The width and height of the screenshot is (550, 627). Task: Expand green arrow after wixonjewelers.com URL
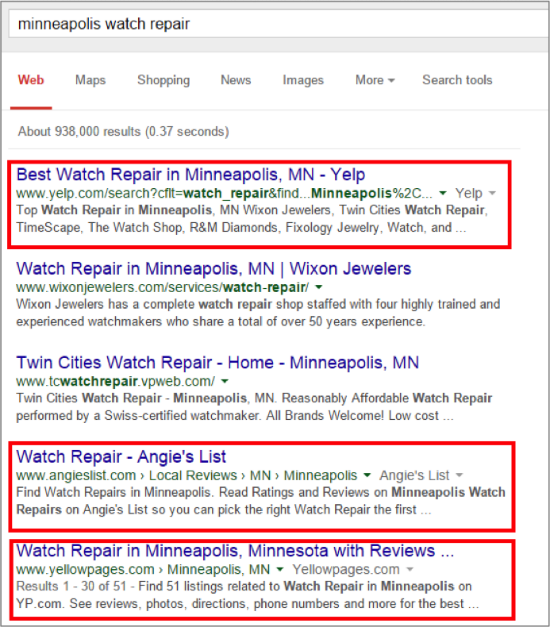319,287
